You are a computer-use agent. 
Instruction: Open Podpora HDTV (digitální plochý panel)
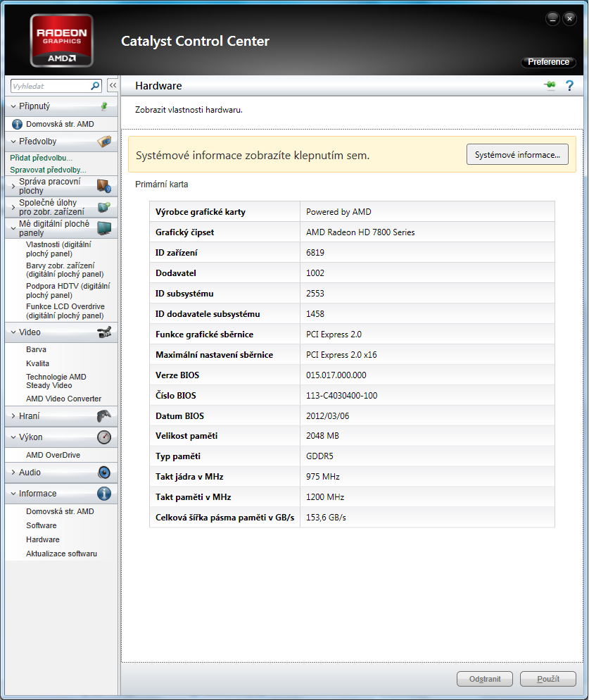click(68, 291)
